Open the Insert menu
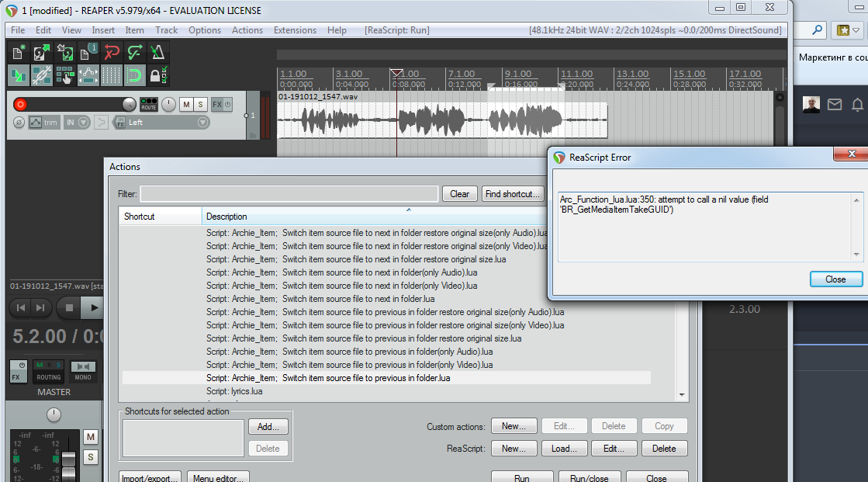This screenshot has width=868, height=482. pyautogui.click(x=103, y=30)
